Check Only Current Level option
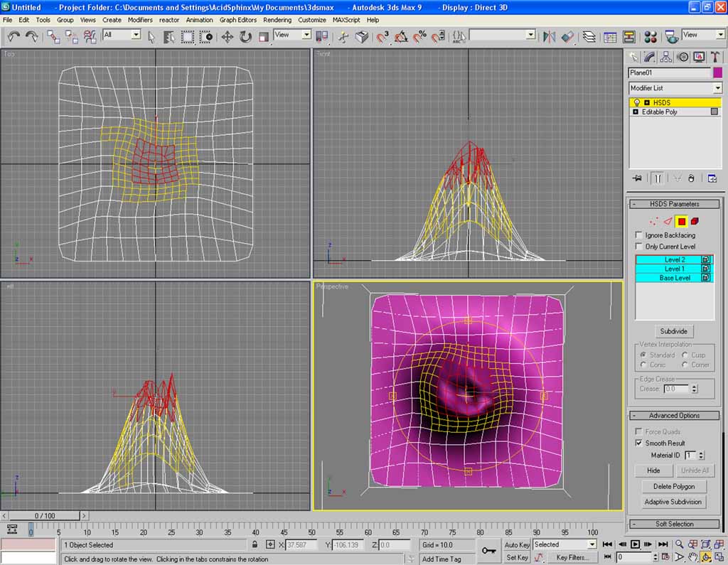The width and height of the screenshot is (728, 565). (638, 247)
